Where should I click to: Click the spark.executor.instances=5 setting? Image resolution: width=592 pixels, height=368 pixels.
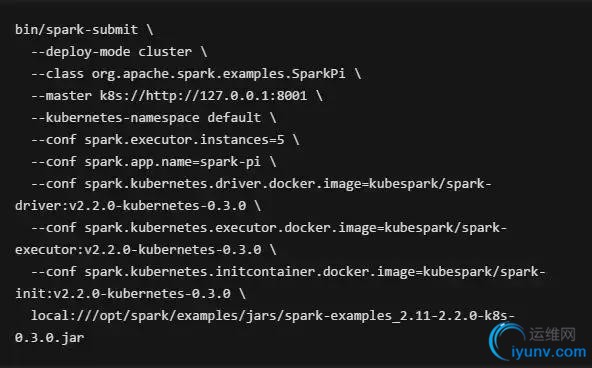(184, 140)
